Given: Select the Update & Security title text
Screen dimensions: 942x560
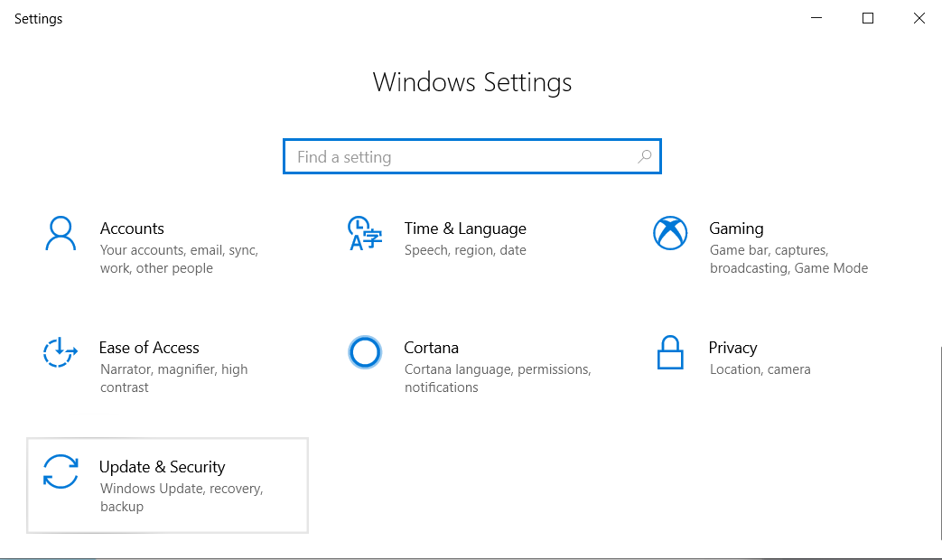Looking at the screenshot, I should pyautogui.click(x=162, y=467).
